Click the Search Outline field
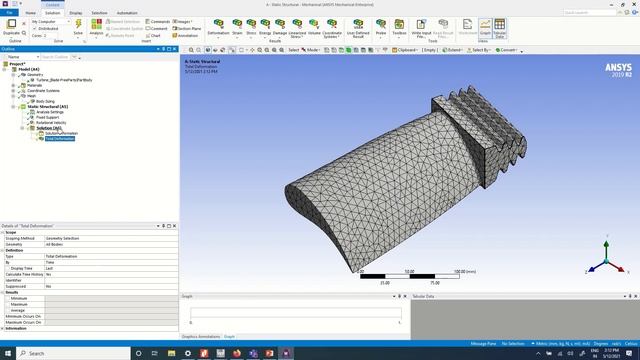640x360 pixels. [x=56, y=57]
